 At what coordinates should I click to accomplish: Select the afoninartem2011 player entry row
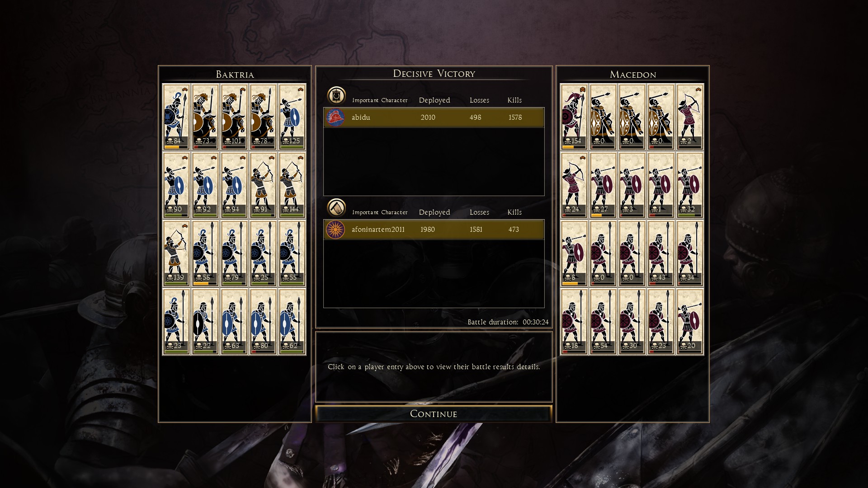(x=434, y=230)
